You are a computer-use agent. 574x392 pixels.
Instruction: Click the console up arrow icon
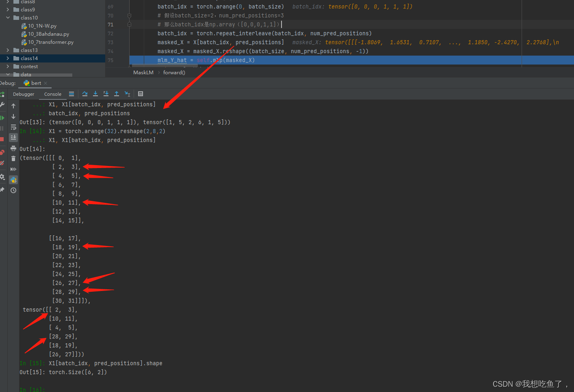tap(13, 106)
